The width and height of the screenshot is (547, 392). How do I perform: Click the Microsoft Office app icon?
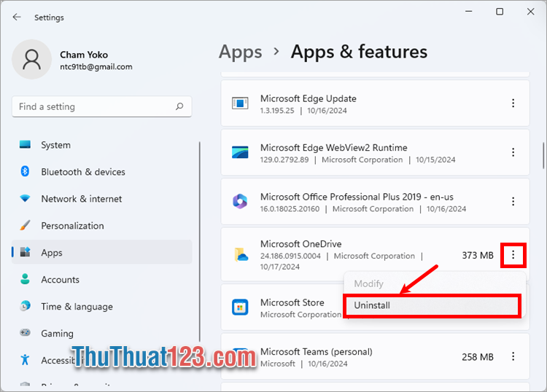point(240,201)
